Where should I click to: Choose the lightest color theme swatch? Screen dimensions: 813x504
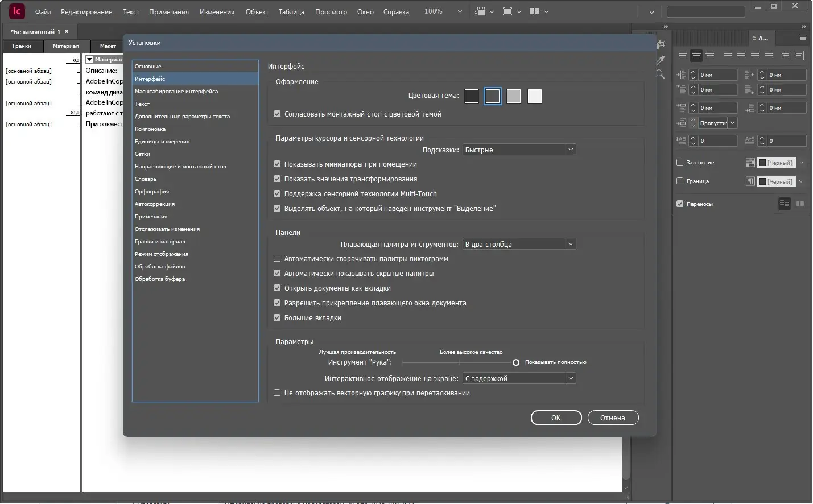click(535, 96)
